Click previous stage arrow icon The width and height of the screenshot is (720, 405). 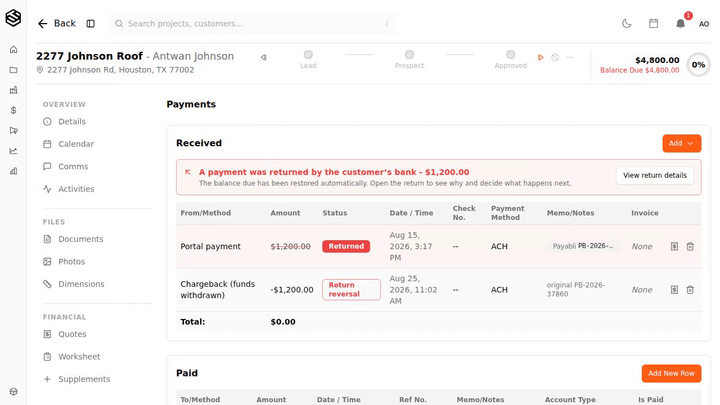(264, 57)
